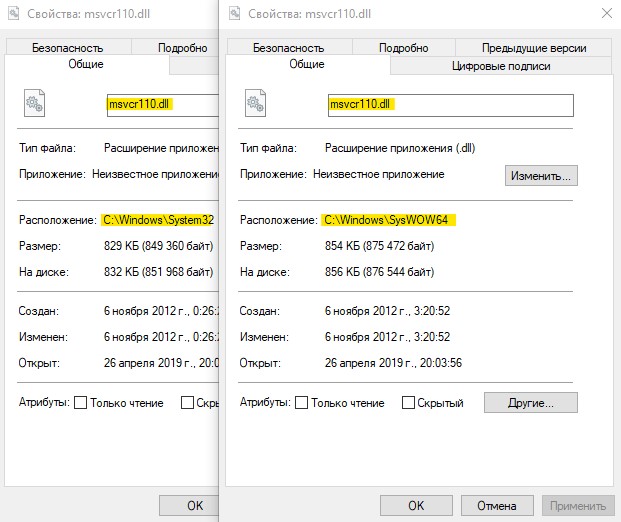Screen dimensions: 621x522
Task: Click the file name field in the right window
Action: click(451, 105)
